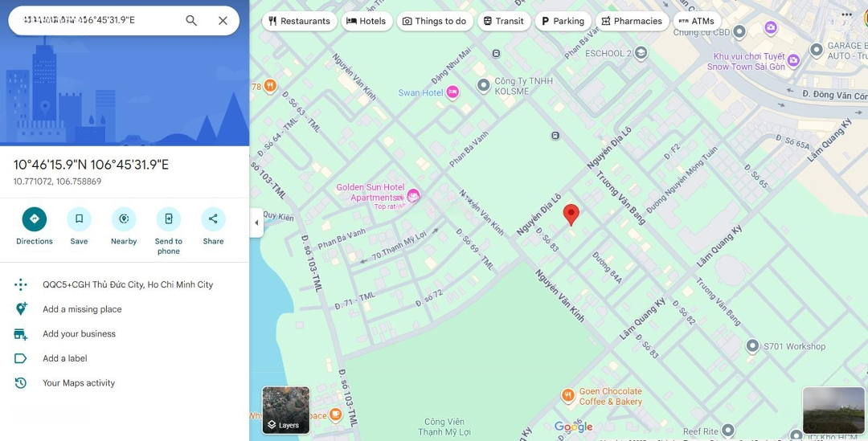Click the red location pin marker
This screenshot has height=441, width=868.
click(571, 214)
